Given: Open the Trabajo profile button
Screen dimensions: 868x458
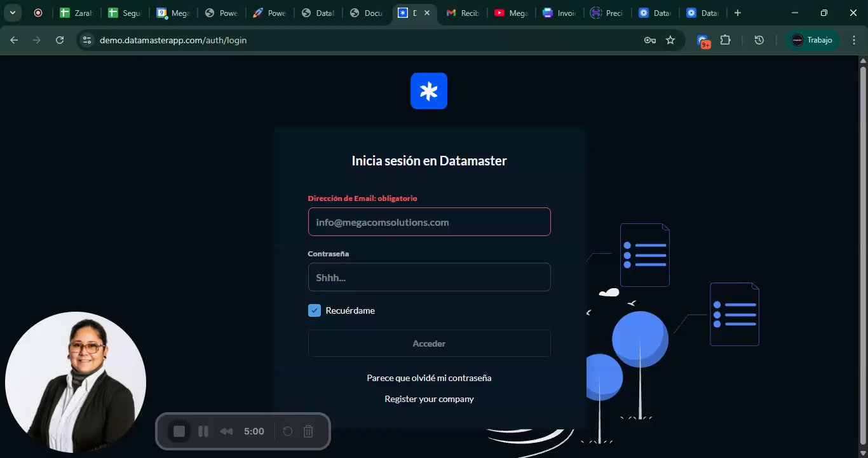Looking at the screenshot, I should point(813,40).
